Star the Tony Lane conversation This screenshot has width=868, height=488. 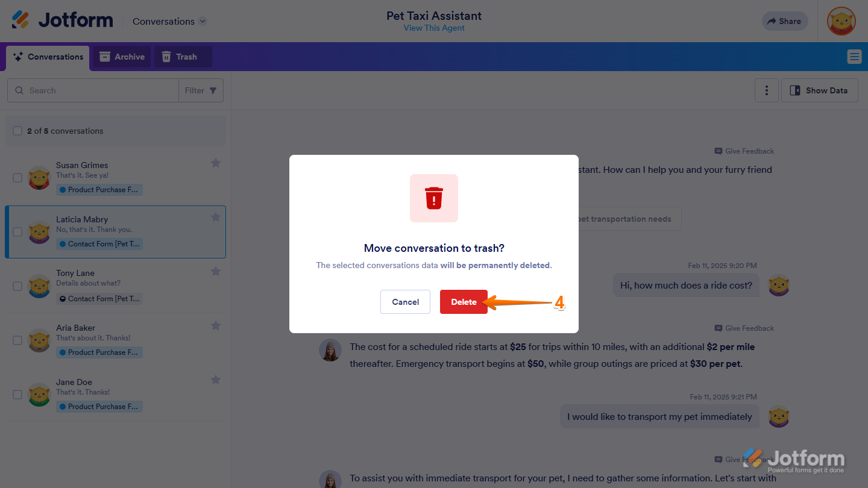(216, 272)
